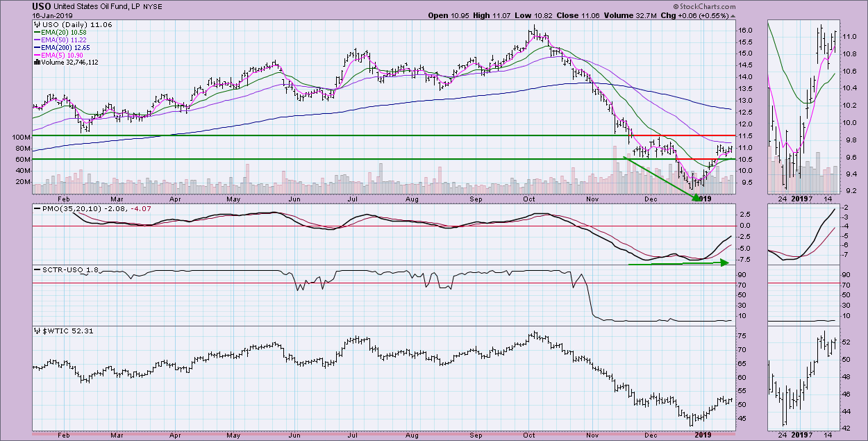
Task: Click the 12.5 price axis label
Action: point(746,112)
